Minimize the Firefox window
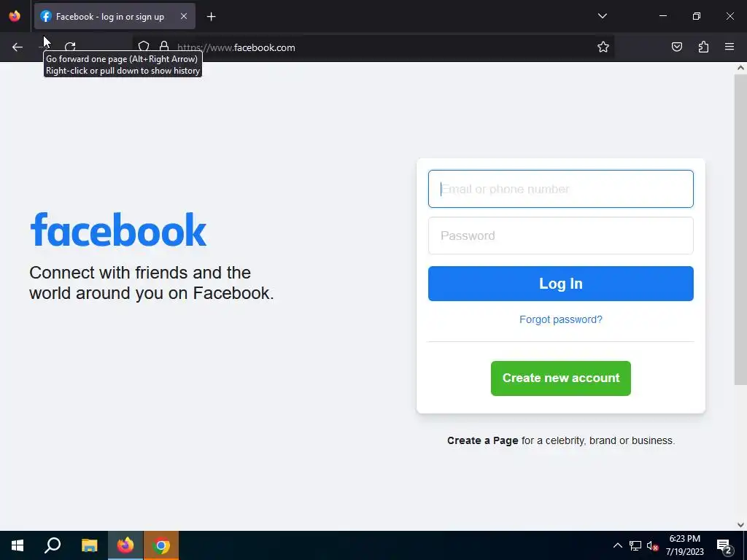 coord(662,16)
